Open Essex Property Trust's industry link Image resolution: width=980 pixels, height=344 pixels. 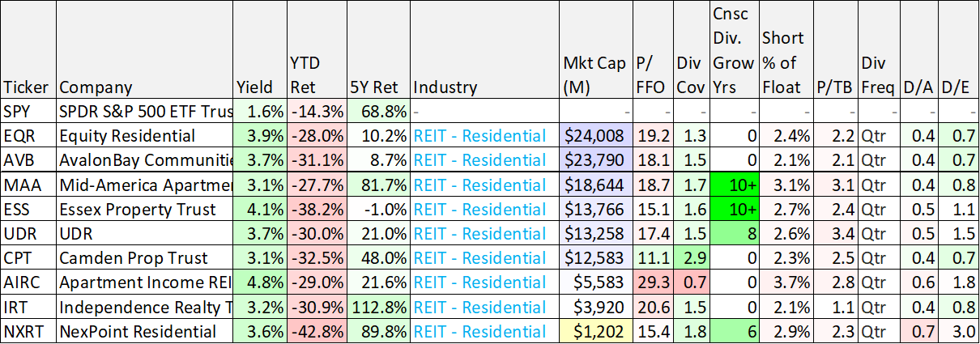tap(479, 209)
